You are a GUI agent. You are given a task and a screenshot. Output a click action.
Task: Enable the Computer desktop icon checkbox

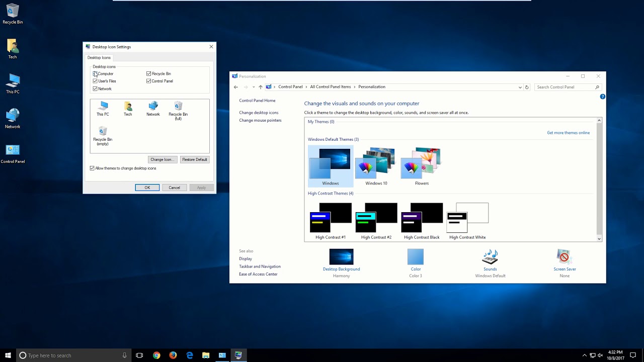point(95,73)
